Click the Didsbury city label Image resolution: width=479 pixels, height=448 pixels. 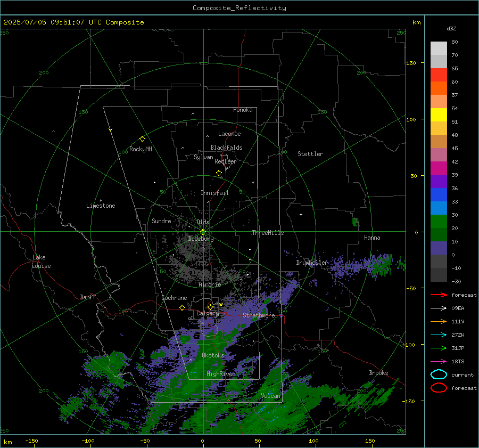201,239
